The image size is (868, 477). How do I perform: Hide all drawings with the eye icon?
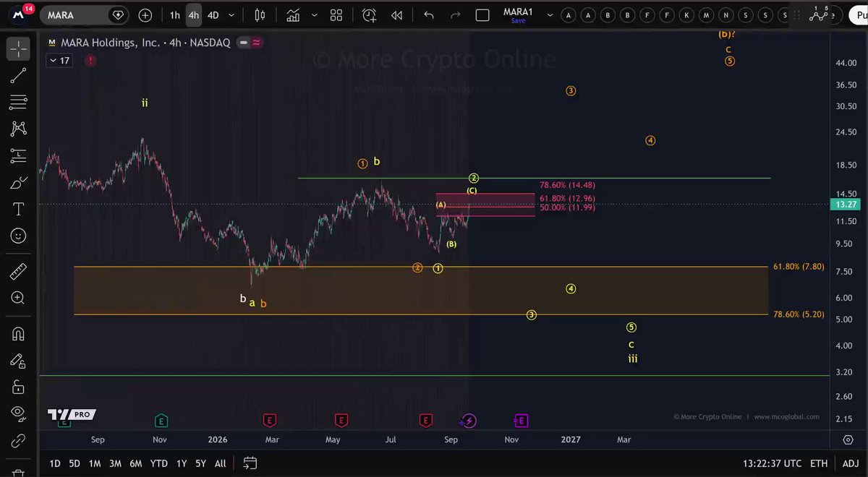pyautogui.click(x=18, y=413)
